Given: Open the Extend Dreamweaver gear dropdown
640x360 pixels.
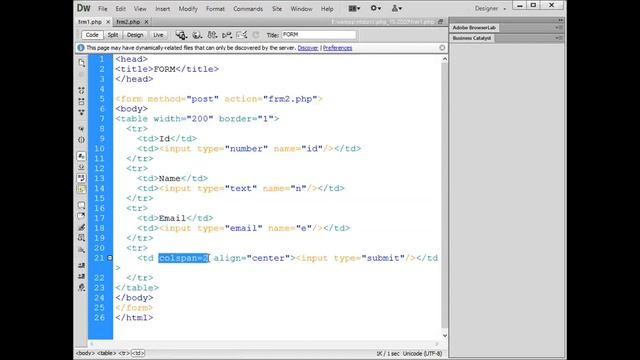Looking at the screenshot, I should [376, 8].
